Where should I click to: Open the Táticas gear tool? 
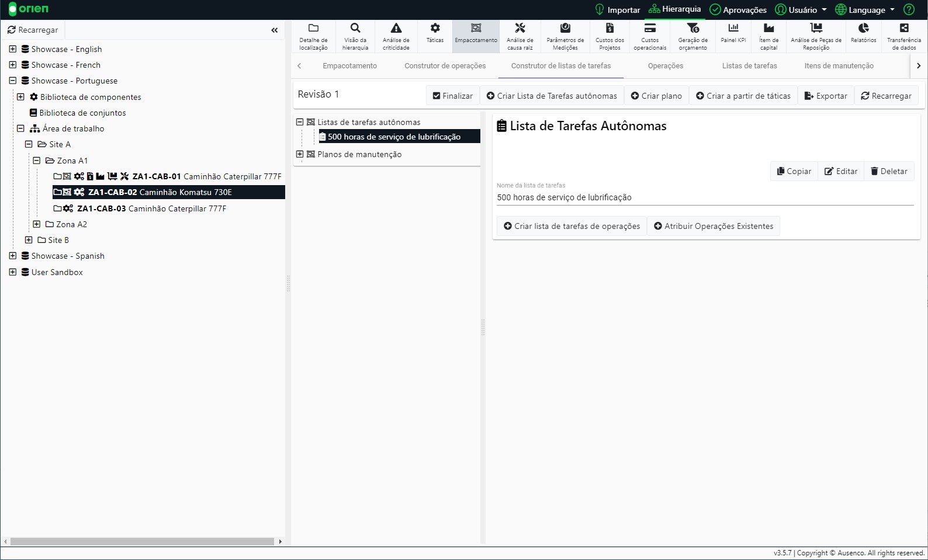(435, 36)
